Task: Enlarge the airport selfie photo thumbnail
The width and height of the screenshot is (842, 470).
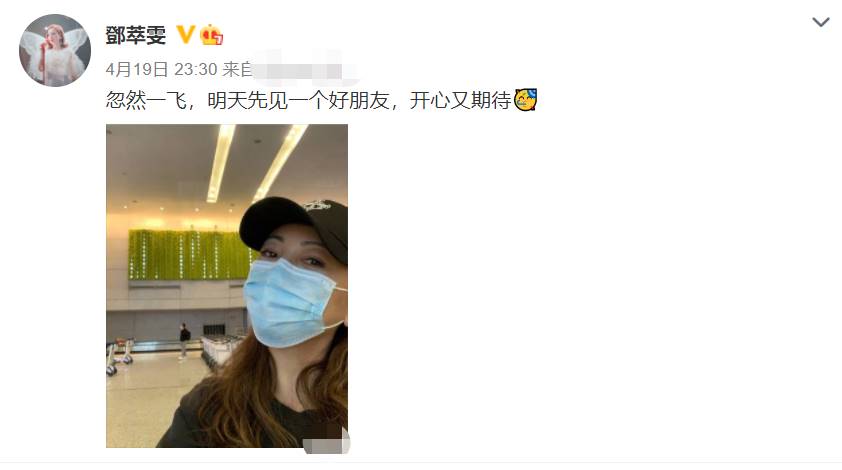Action: click(227, 286)
